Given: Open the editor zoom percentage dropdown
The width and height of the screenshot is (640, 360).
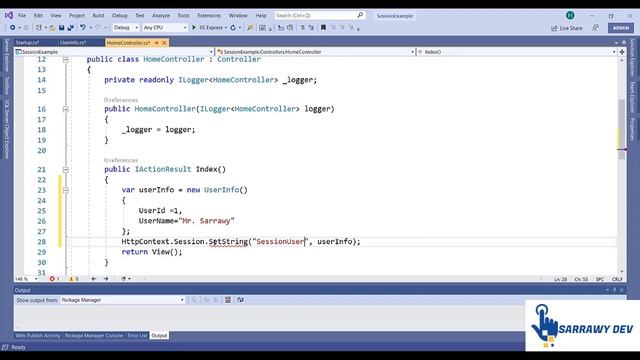Looking at the screenshot, I should [27, 279].
